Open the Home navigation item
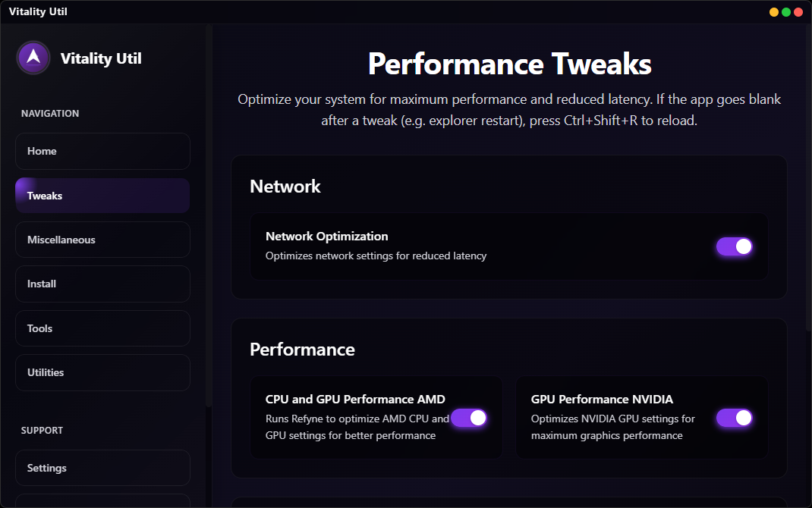Screen dimensions: 812x508 click(x=102, y=151)
